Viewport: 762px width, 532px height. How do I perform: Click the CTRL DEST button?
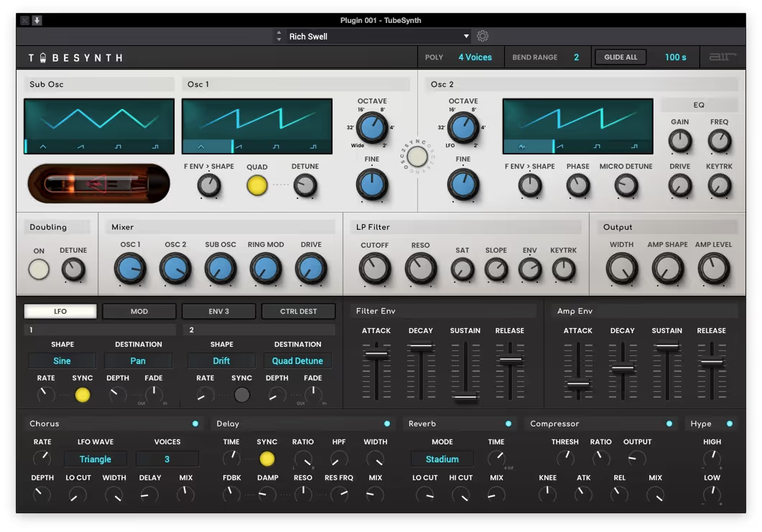click(298, 312)
